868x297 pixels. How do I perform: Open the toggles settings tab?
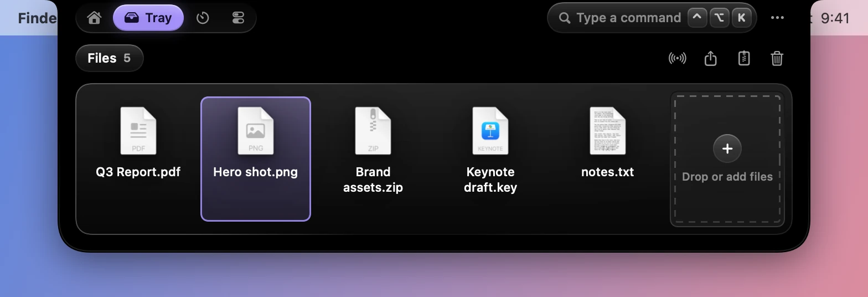tap(238, 18)
